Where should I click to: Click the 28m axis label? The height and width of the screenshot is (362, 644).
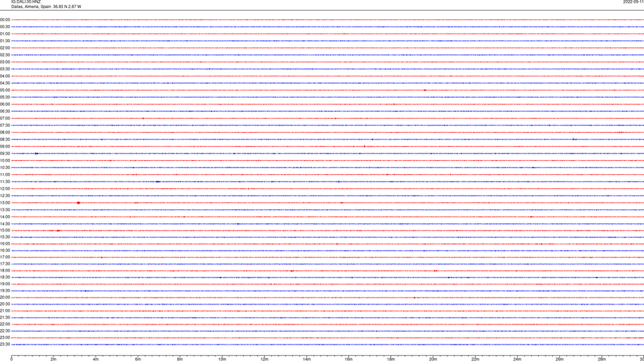click(x=602, y=359)
